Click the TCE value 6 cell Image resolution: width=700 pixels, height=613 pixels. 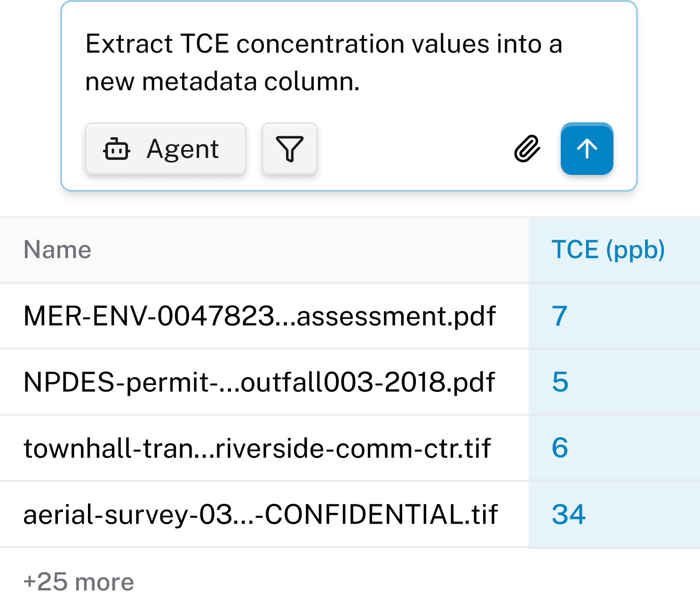[560, 448]
